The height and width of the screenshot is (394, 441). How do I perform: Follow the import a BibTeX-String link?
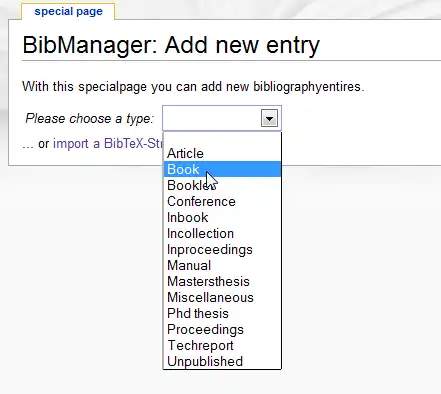tap(108, 143)
